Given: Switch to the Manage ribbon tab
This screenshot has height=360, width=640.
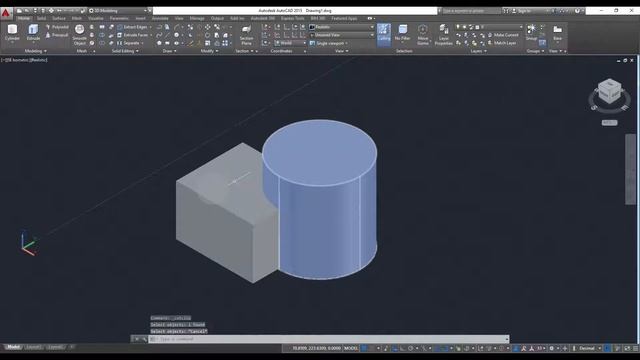Looking at the screenshot, I should [x=197, y=18].
